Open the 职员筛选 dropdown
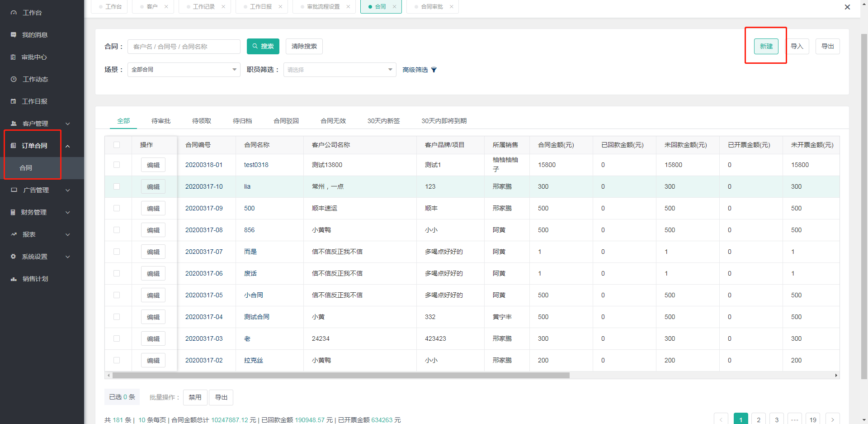Viewport: 868px width, 424px height. (340, 70)
